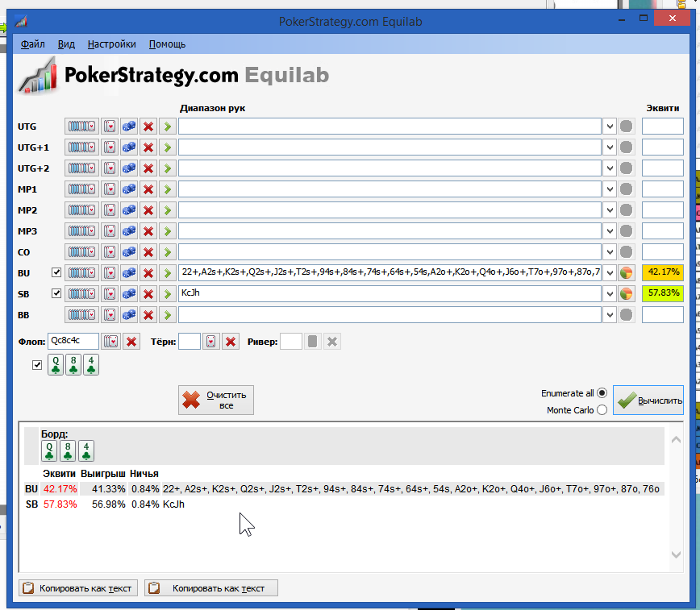700x610 pixels.
Task: Expand the UTG+2 range dropdown
Action: point(610,168)
